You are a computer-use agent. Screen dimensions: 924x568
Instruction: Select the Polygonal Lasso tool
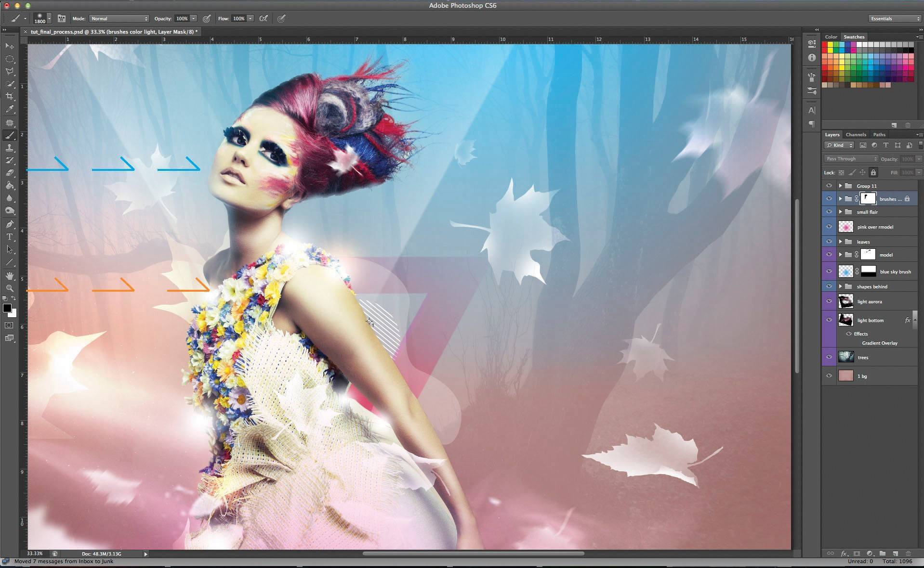(x=10, y=71)
